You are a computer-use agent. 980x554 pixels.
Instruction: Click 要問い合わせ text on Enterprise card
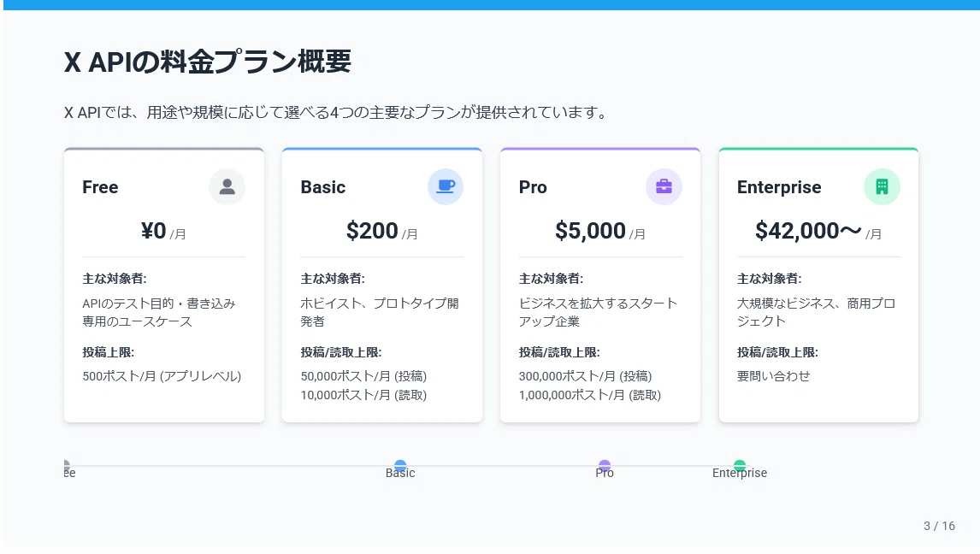774,377
